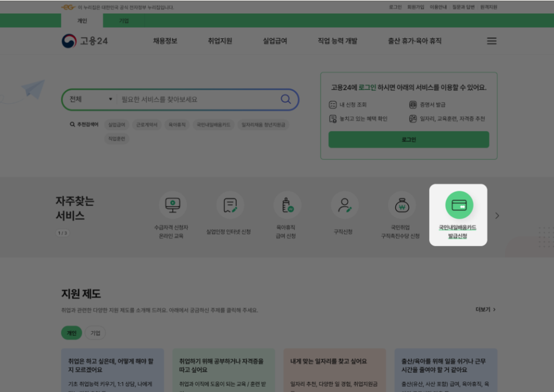554x392 pixels.
Task: Open 국민내일배움카드 발급신청 icon
Action: point(458,205)
